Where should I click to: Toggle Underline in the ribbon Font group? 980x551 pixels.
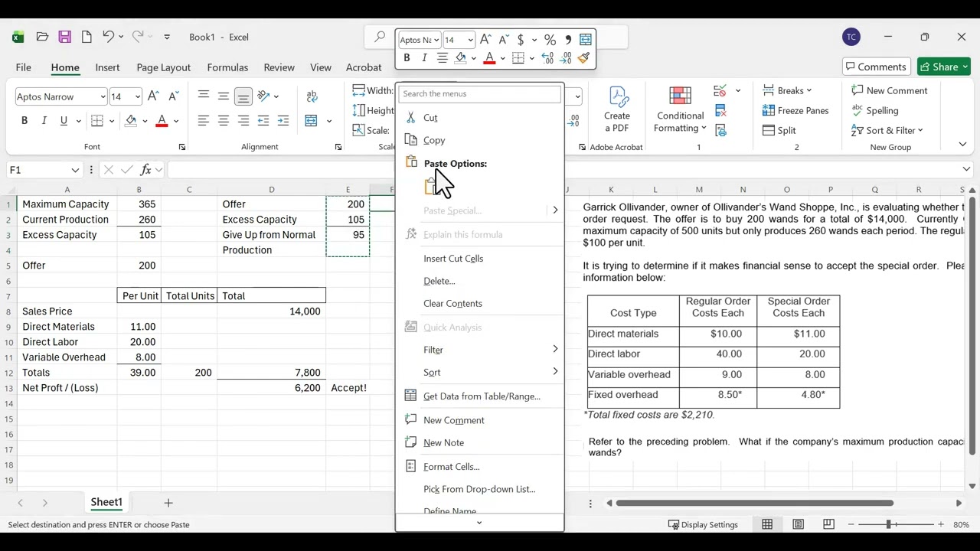[64, 121]
